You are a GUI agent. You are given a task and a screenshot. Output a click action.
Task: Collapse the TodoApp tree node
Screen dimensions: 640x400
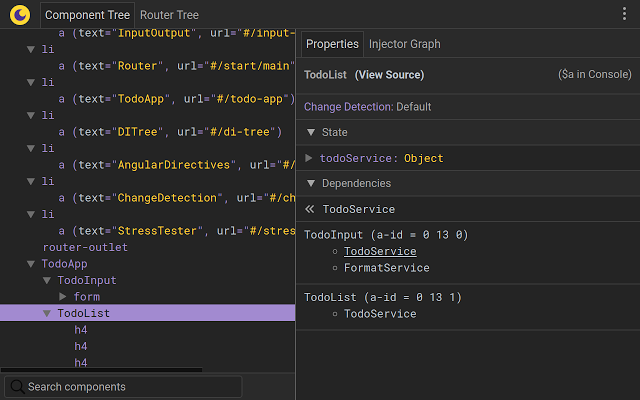31,264
